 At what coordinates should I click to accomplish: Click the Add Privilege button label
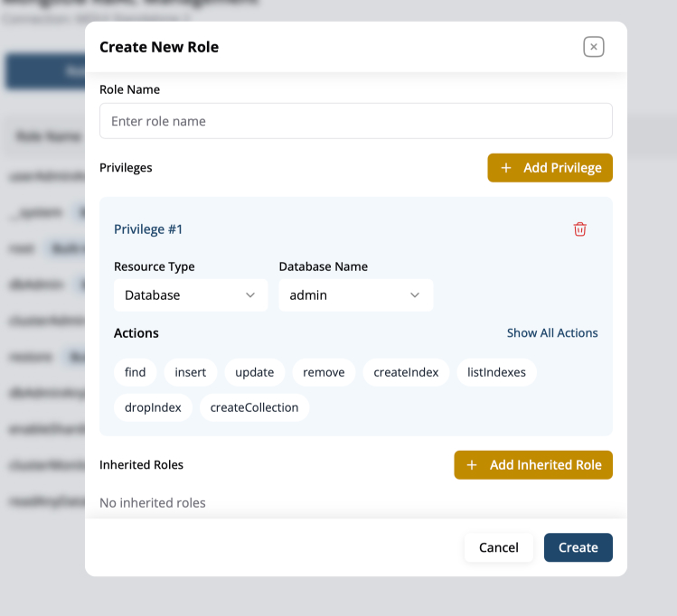(562, 168)
